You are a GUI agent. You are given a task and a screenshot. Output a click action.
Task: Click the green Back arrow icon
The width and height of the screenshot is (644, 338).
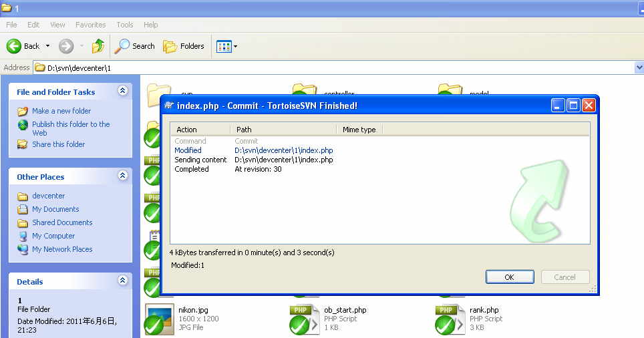tap(14, 46)
